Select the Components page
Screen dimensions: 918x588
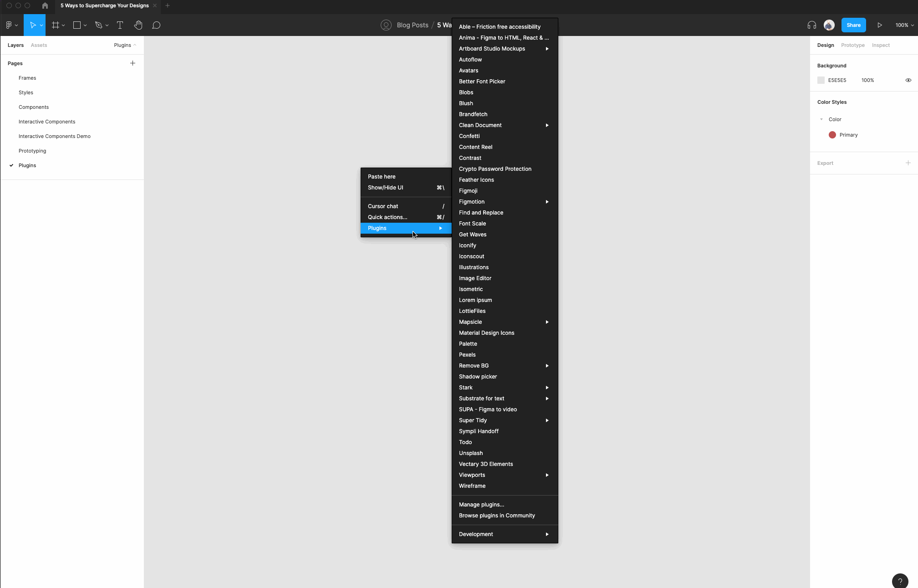72,107
